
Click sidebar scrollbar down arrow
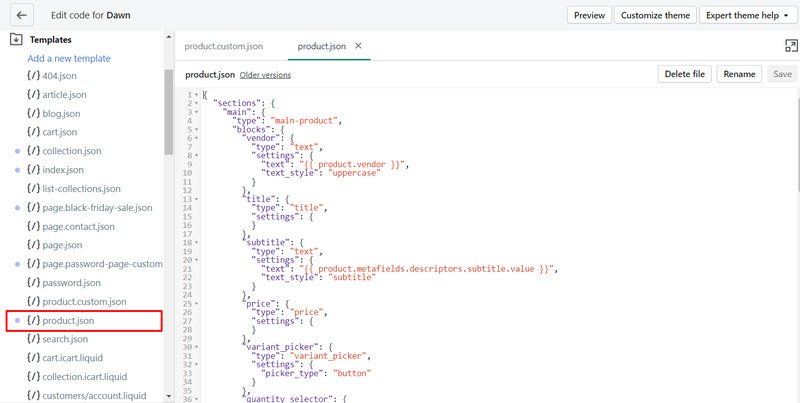tap(169, 396)
